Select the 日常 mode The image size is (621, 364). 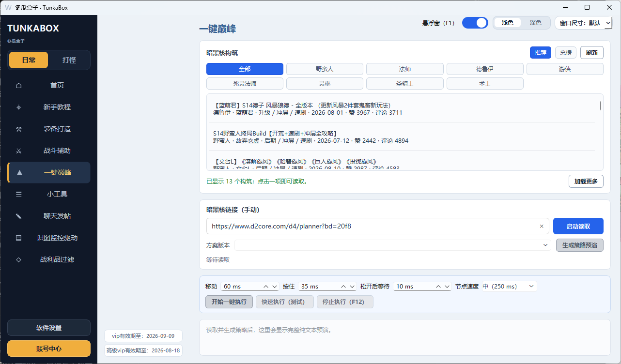(29, 60)
